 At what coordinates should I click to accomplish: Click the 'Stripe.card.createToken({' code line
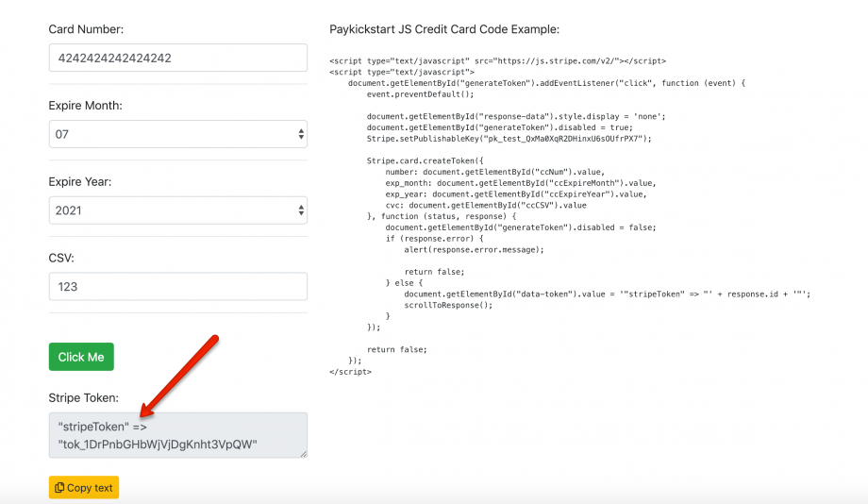coord(425,160)
